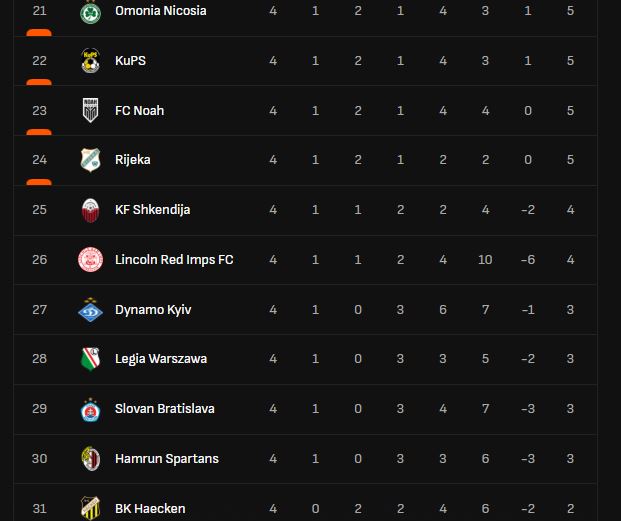The height and width of the screenshot is (521, 621).
Task: Click the Omonia Nicosia club crest
Action: (91, 11)
